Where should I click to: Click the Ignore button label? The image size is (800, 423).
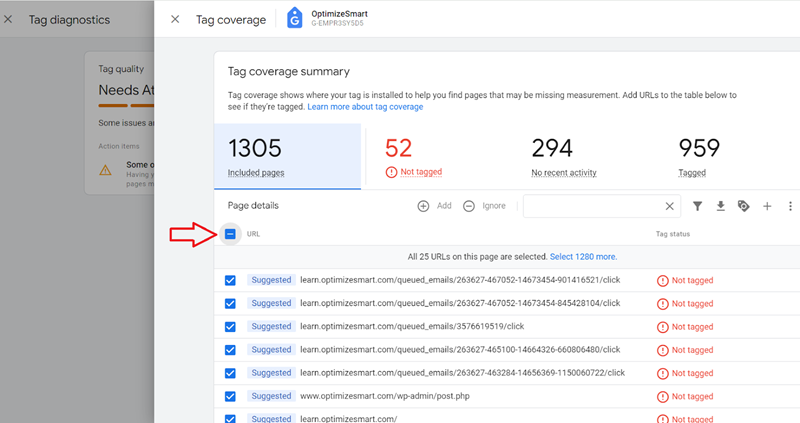[x=494, y=206]
